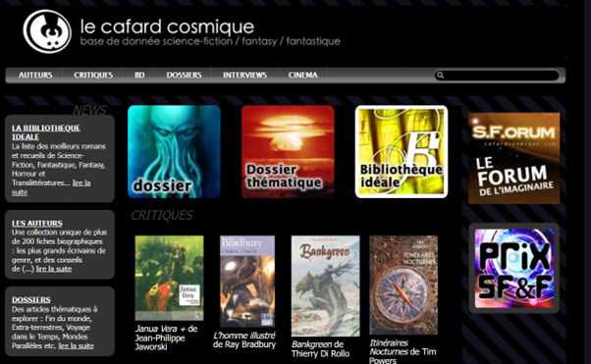Open the Dossier thématique mushroom cloud tile
The image size is (591, 364).
point(288,151)
